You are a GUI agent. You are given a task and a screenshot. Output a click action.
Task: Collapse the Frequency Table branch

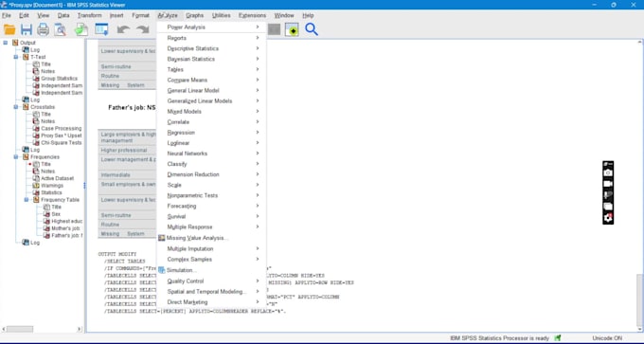pyautogui.click(x=26, y=200)
